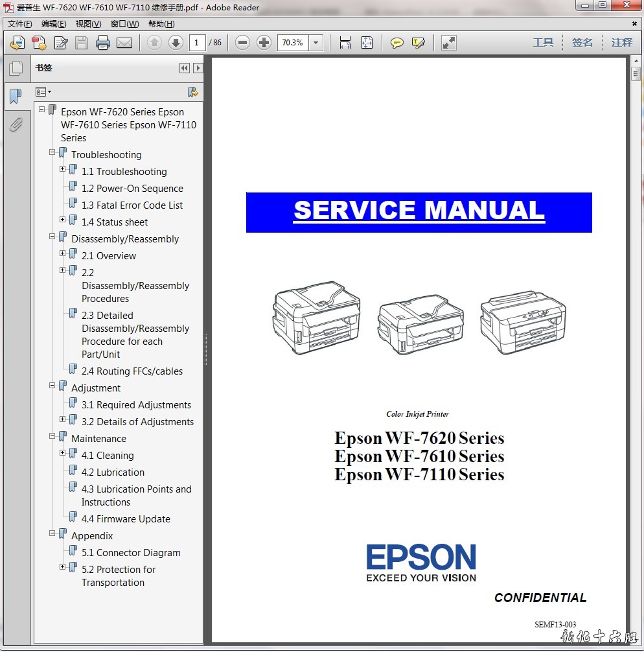Collapse the Disassembly/Reassembly bookmark section
The width and height of the screenshot is (644, 652).
pyautogui.click(x=52, y=237)
